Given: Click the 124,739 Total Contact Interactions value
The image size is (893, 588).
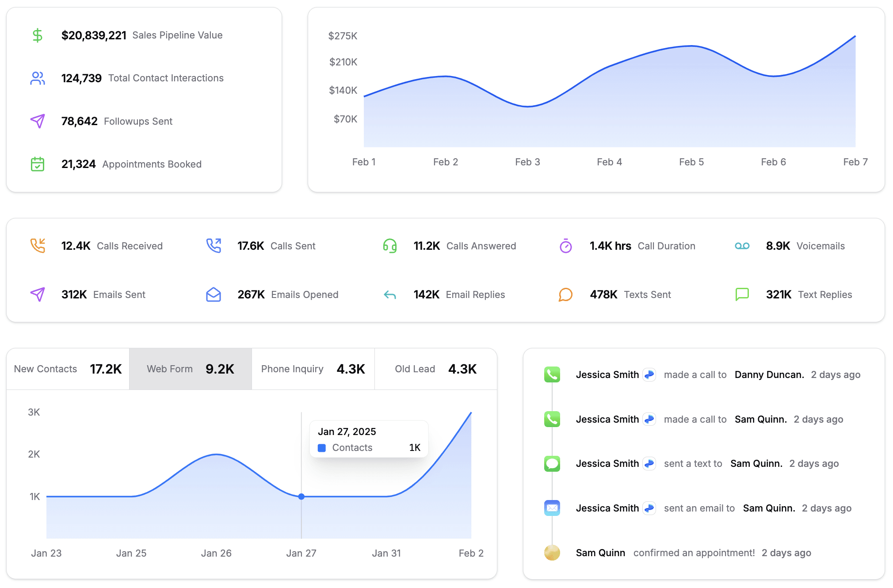Looking at the screenshot, I should 81,78.
